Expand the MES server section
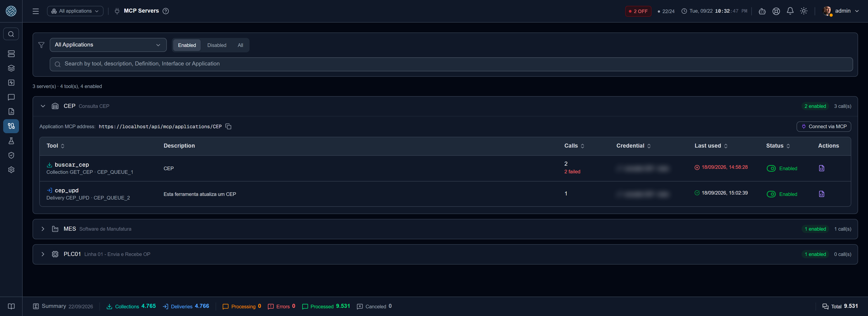 click(43, 229)
